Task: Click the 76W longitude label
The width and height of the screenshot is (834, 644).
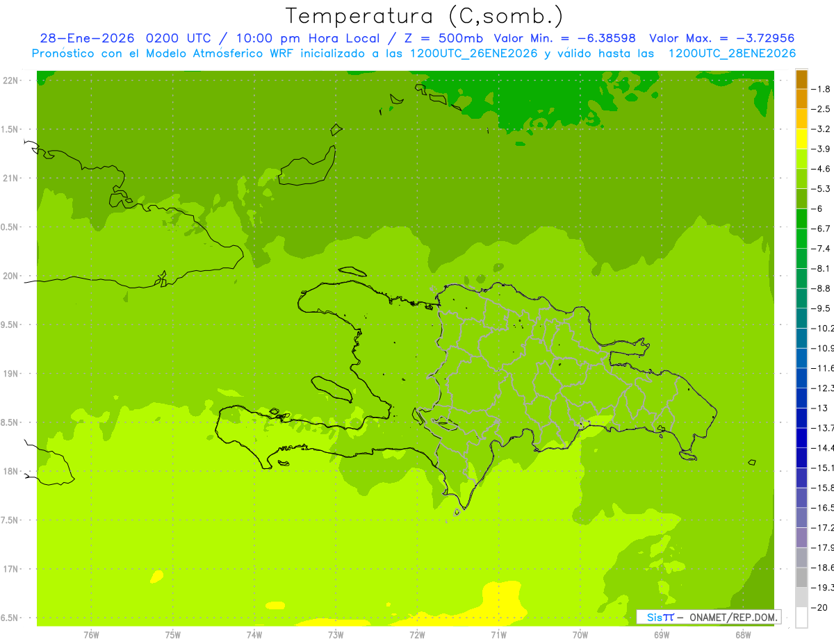Action: click(91, 634)
